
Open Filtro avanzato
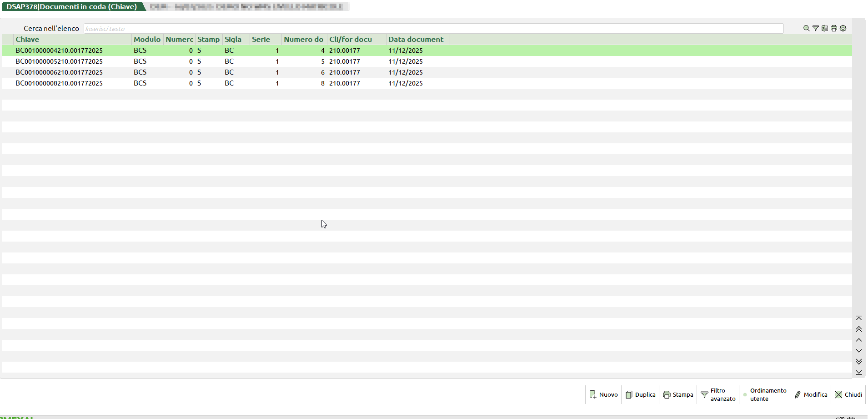coord(718,394)
